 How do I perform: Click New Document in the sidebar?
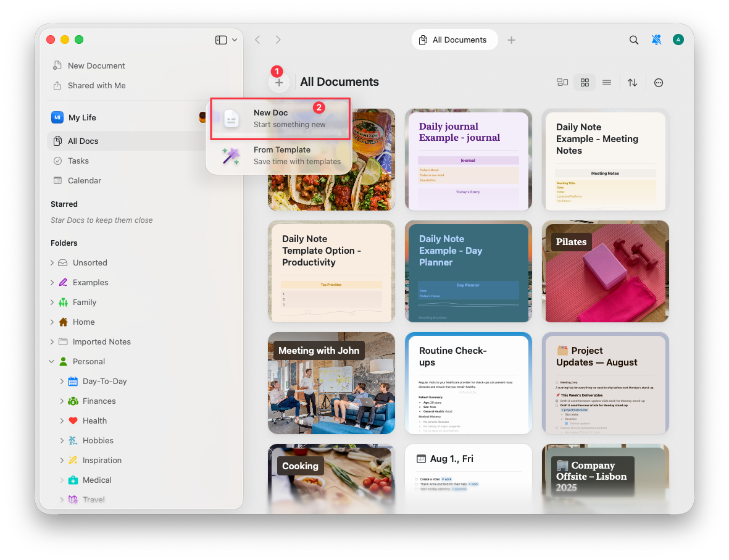96,65
